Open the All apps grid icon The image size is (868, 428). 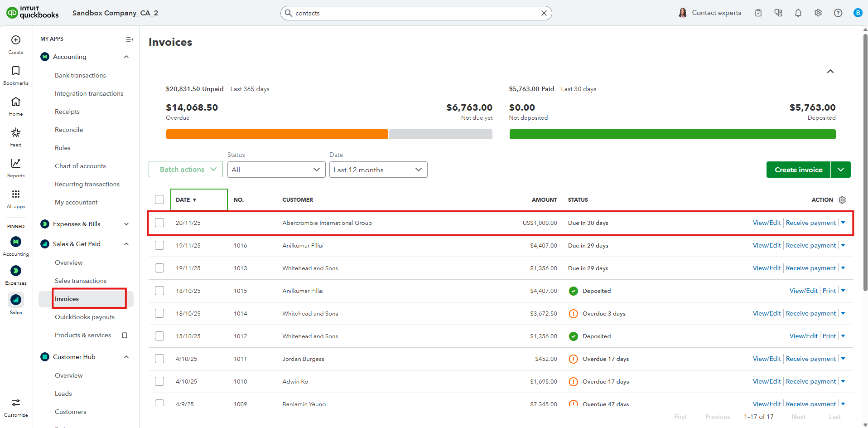click(16, 195)
